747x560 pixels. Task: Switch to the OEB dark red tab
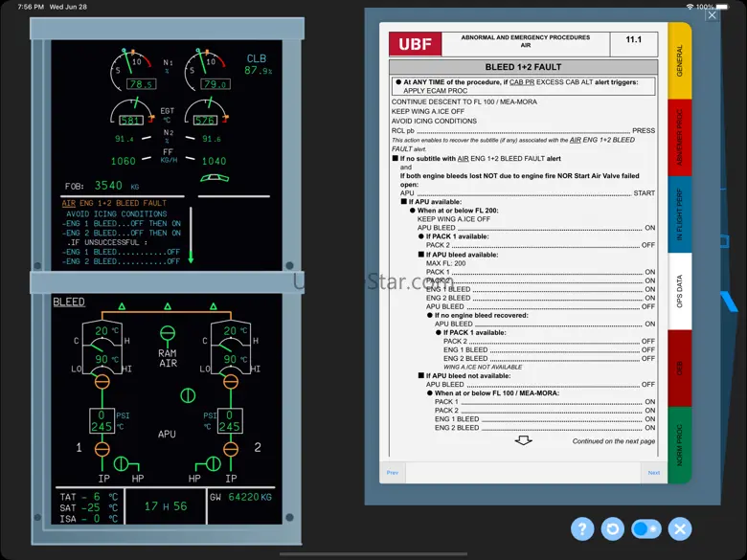click(x=679, y=367)
